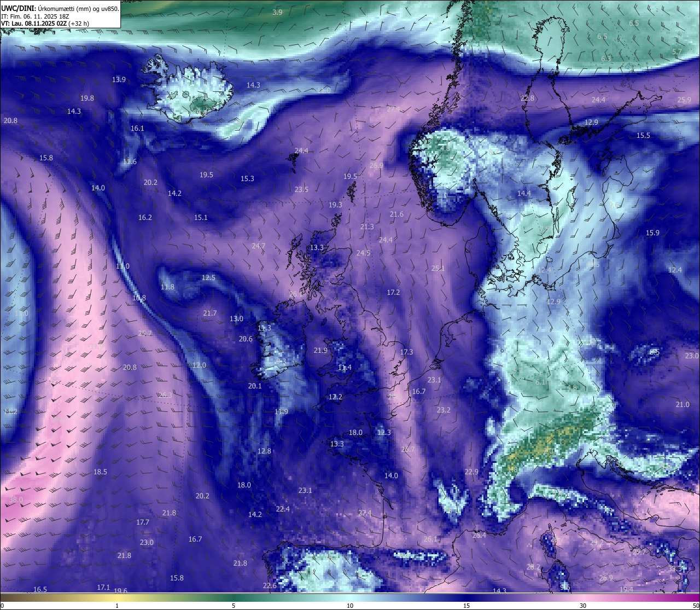
Task: Click the 19.4 value at the bottom right
Action: point(627,589)
